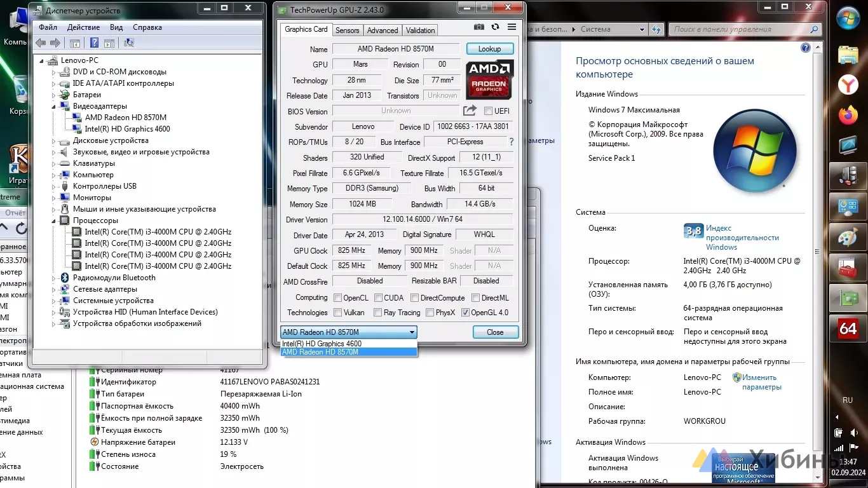Click the RU language indicator
The image size is (868, 488).
[848, 400]
